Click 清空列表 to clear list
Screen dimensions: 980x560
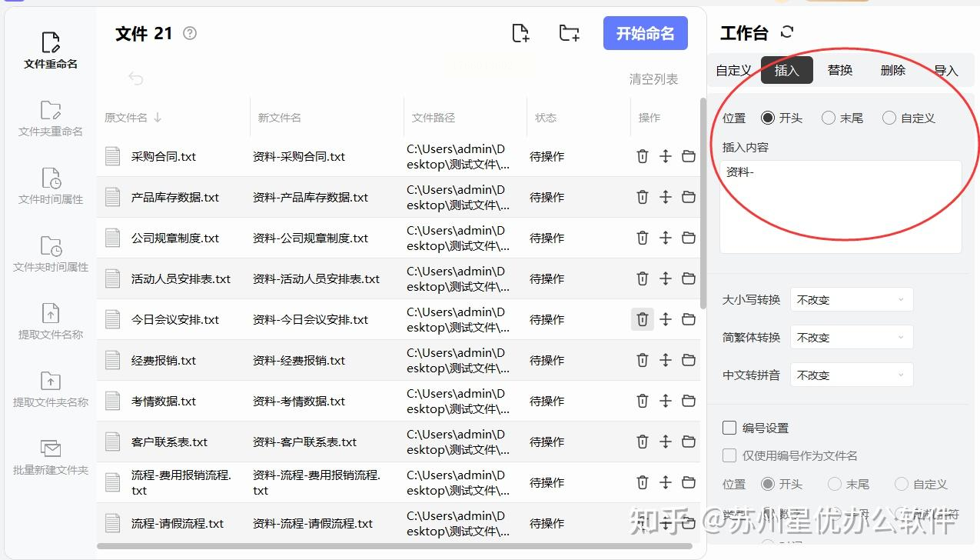[x=654, y=79]
